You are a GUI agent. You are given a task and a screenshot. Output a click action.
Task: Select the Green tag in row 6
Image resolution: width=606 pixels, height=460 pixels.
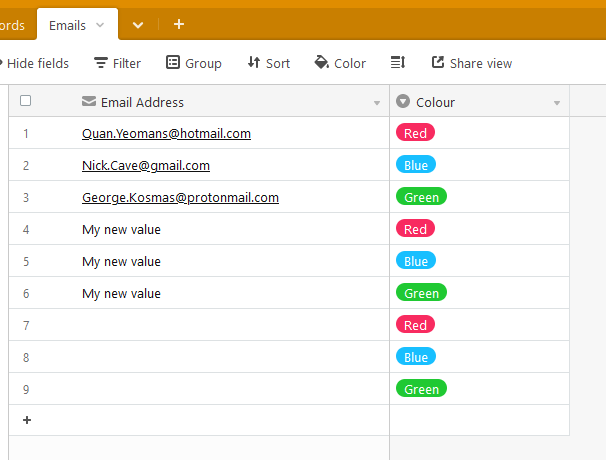coord(421,292)
